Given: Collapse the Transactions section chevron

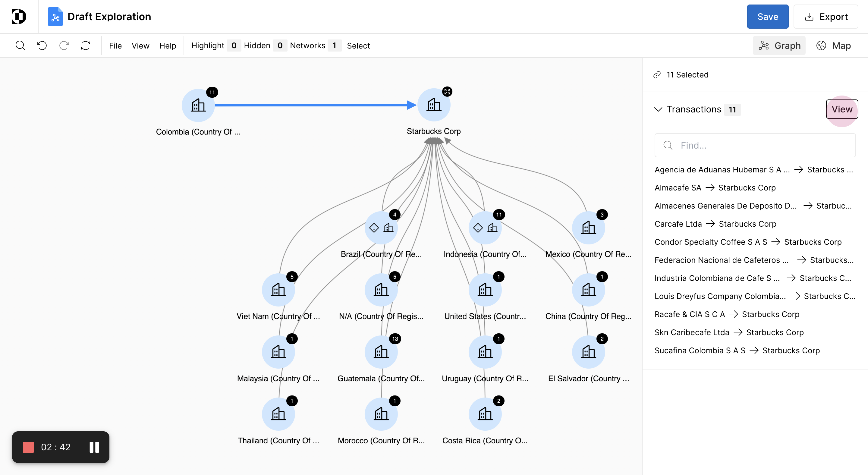Looking at the screenshot, I should 658,109.
